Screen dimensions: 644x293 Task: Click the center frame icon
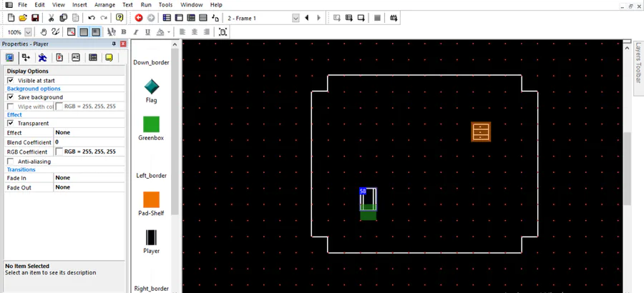[223, 32]
